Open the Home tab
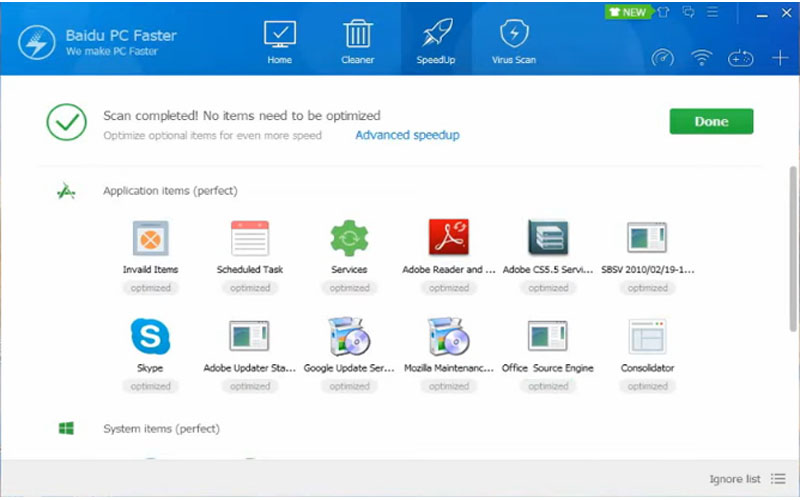This screenshot has height=500, width=800. [x=280, y=43]
